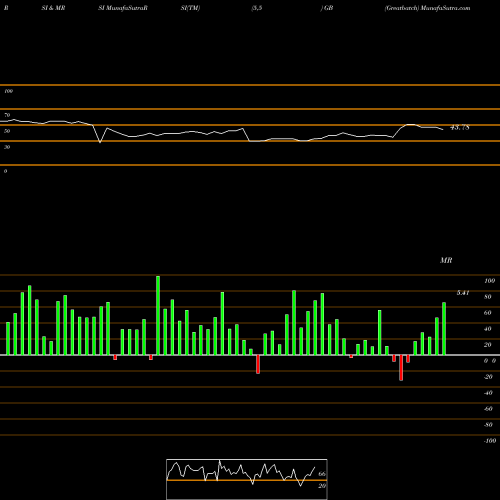
Task: Click the RSI axis label 30
Action: pos(7,147)
